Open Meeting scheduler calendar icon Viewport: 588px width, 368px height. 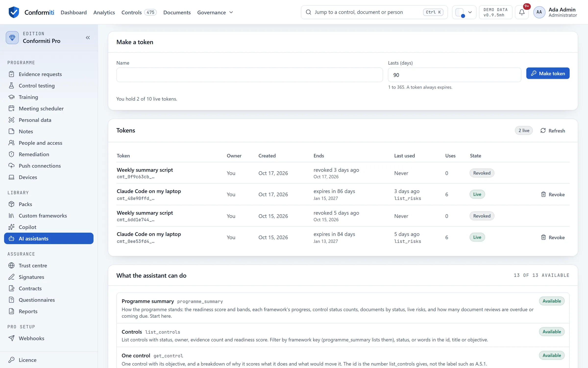coord(11,108)
